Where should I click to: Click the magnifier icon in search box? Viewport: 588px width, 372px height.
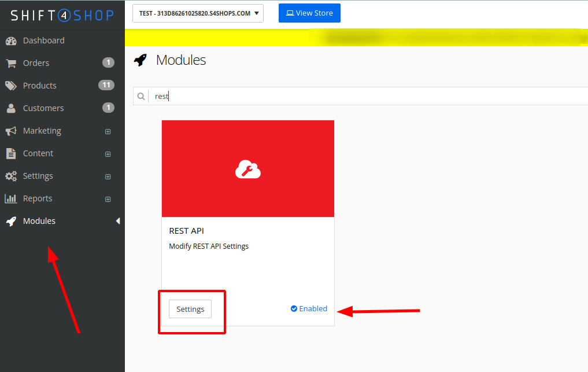tap(141, 97)
